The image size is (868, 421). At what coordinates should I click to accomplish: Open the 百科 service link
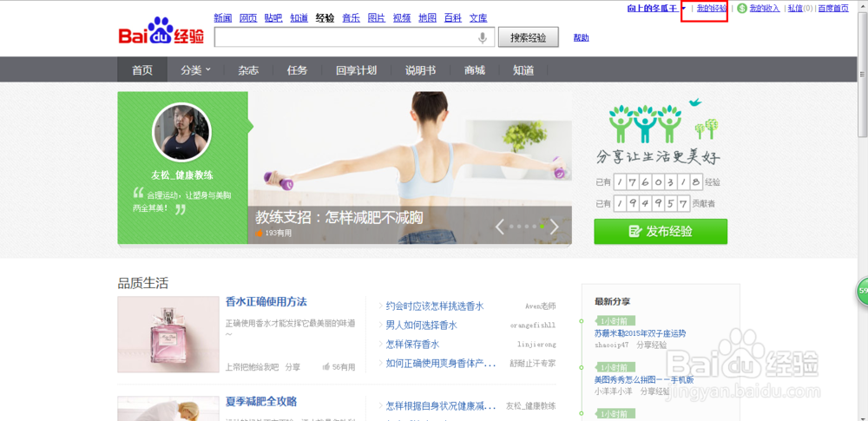click(x=453, y=17)
